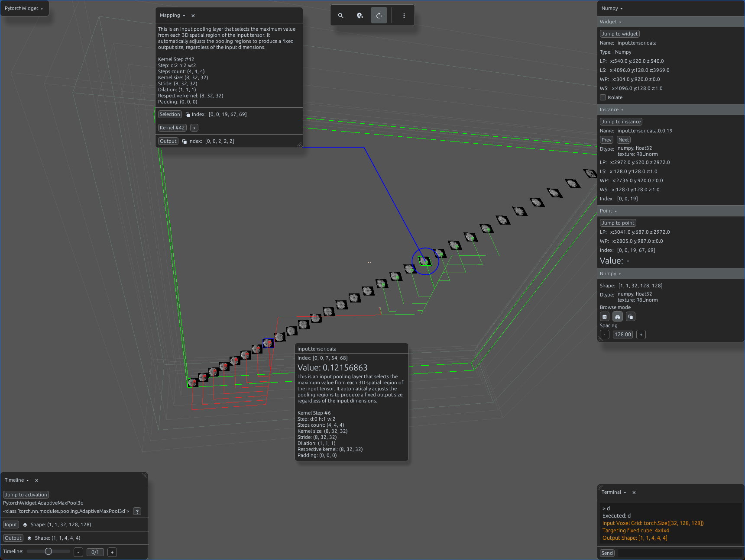Click the Send button in Terminal

coord(607,553)
